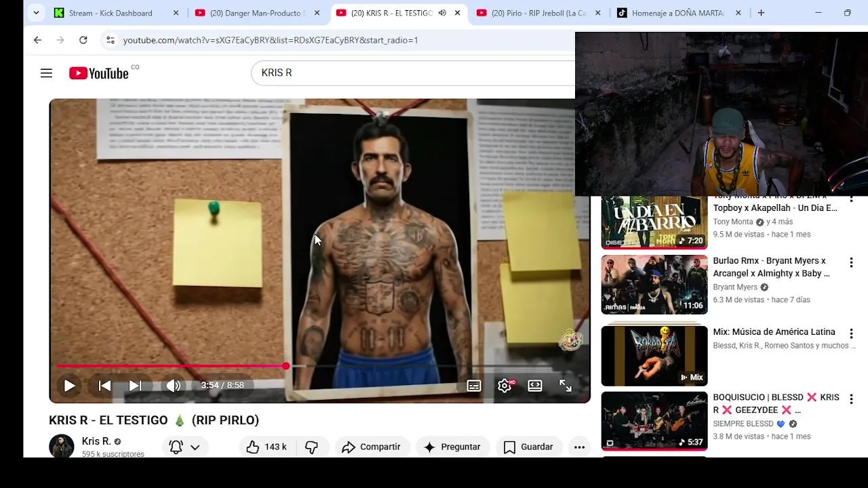Expand notification options chevron
The height and width of the screenshot is (488, 868).
[x=195, y=447]
